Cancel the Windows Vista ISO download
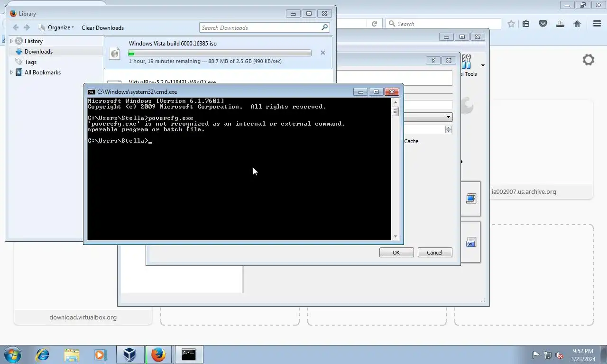 (x=323, y=53)
